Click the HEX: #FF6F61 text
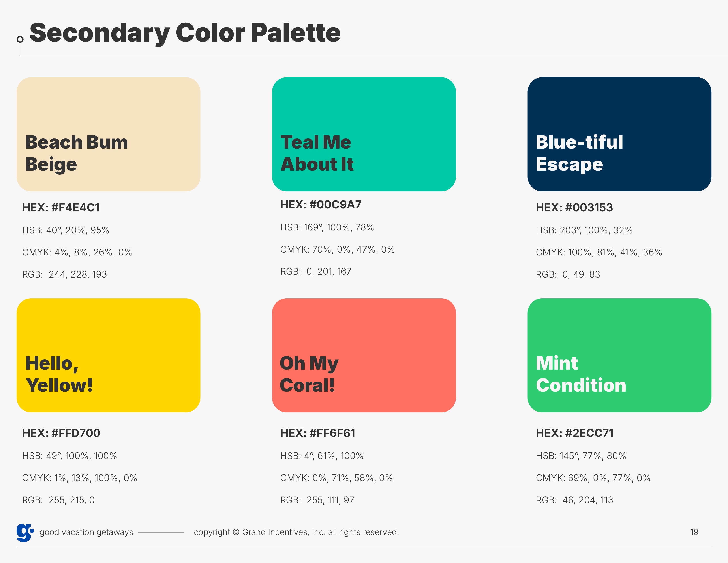 [x=317, y=433]
